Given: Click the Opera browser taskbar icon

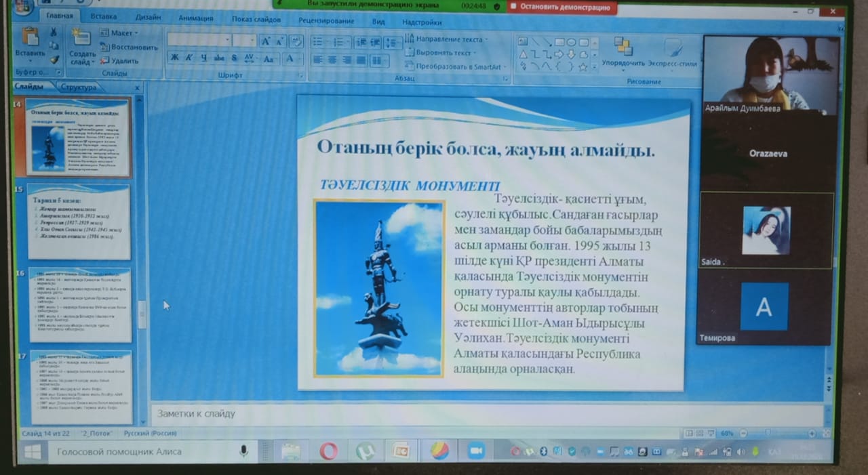Looking at the screenshot, I should click(329, 451).
